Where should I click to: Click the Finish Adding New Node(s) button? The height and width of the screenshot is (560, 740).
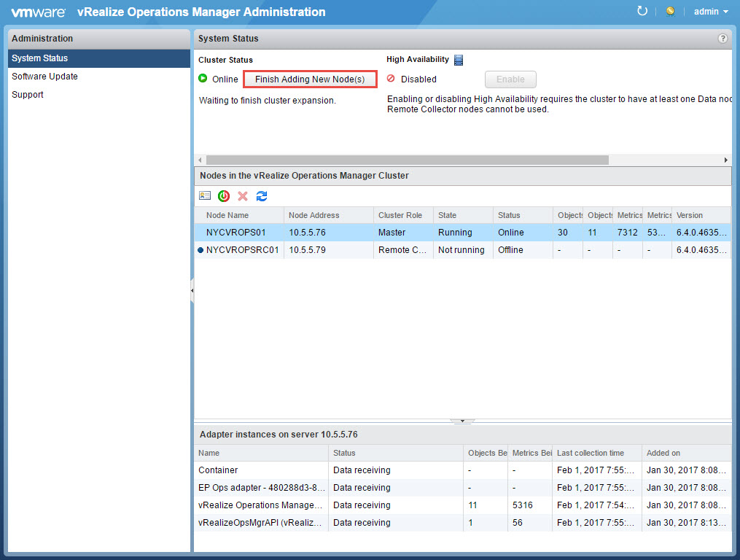[309, 78]
